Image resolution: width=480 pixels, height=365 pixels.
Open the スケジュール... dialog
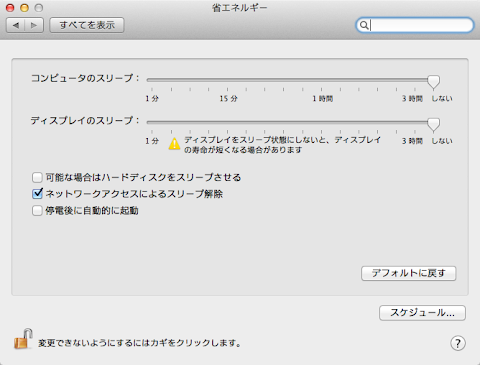point(422,313)
